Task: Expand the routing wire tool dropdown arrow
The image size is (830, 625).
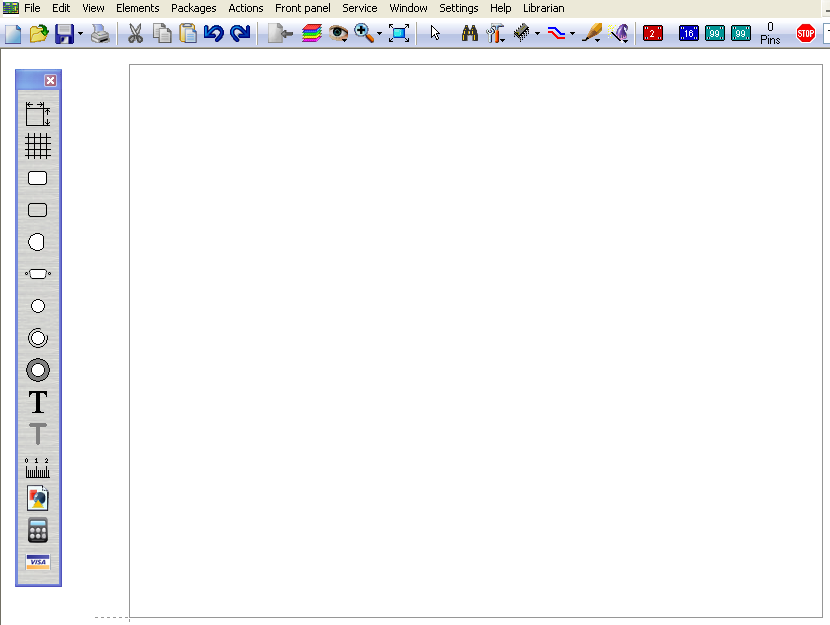Action: coord(572,35)
